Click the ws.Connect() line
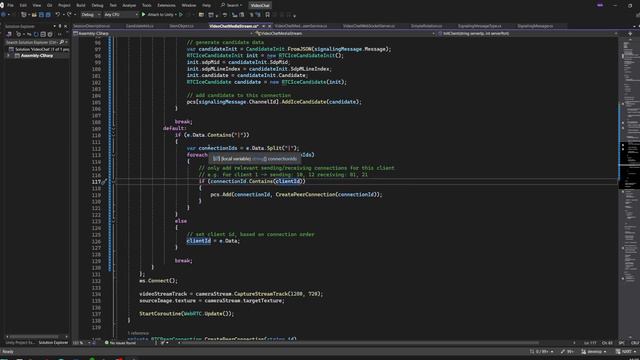640x360 pixels. [x=158, y=281]
